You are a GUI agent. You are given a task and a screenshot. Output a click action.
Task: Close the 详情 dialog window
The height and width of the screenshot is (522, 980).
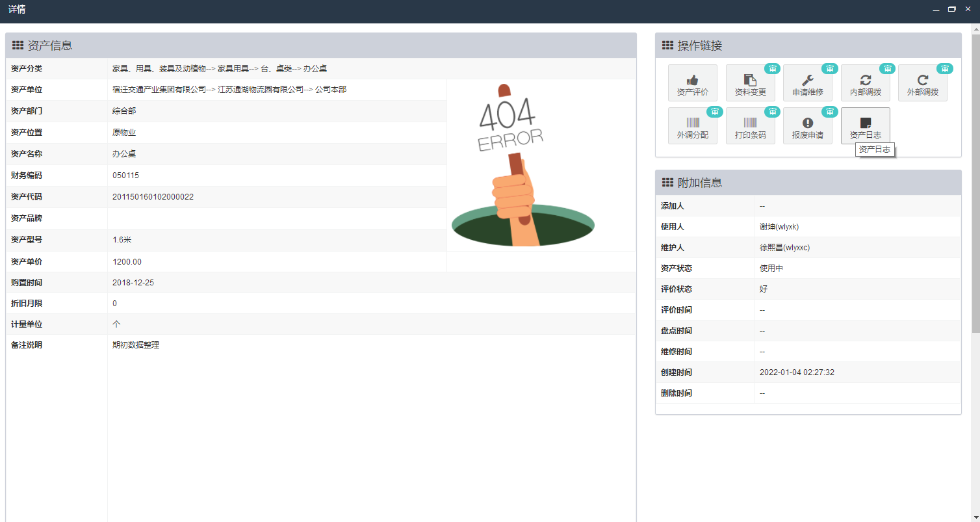click(968, 9)
